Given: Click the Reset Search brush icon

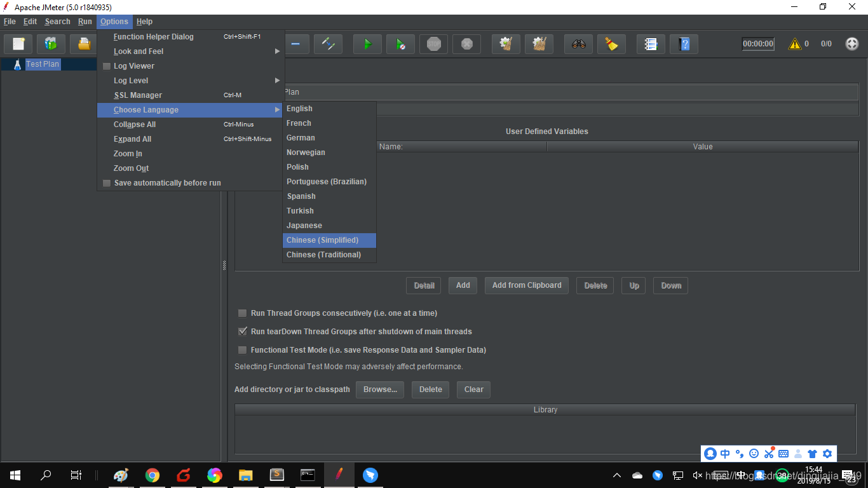Looking at the screenshot, I should (611, 44).
